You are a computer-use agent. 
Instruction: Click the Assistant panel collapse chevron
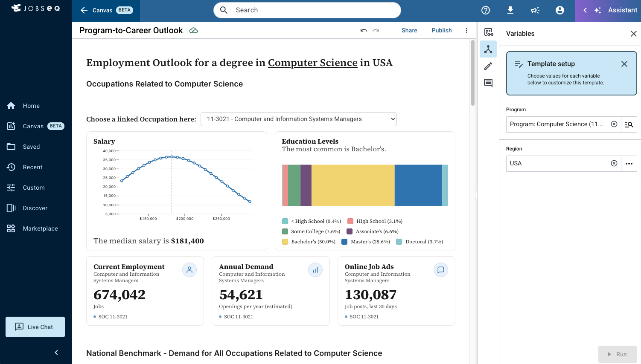585,10
